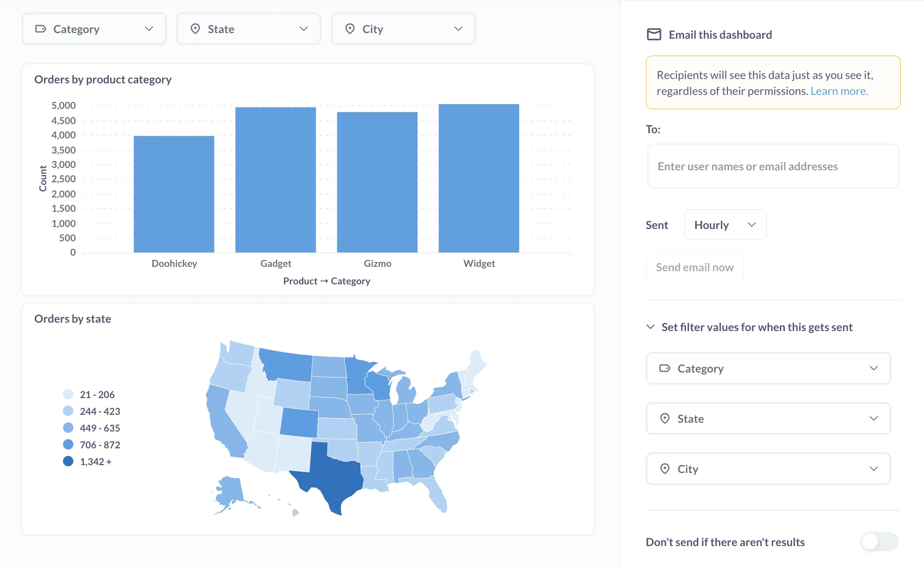This screenshot has width=924, height=568.
Task: Click the Send email now button
Action: pyautogui.click(x=695, y=267)
